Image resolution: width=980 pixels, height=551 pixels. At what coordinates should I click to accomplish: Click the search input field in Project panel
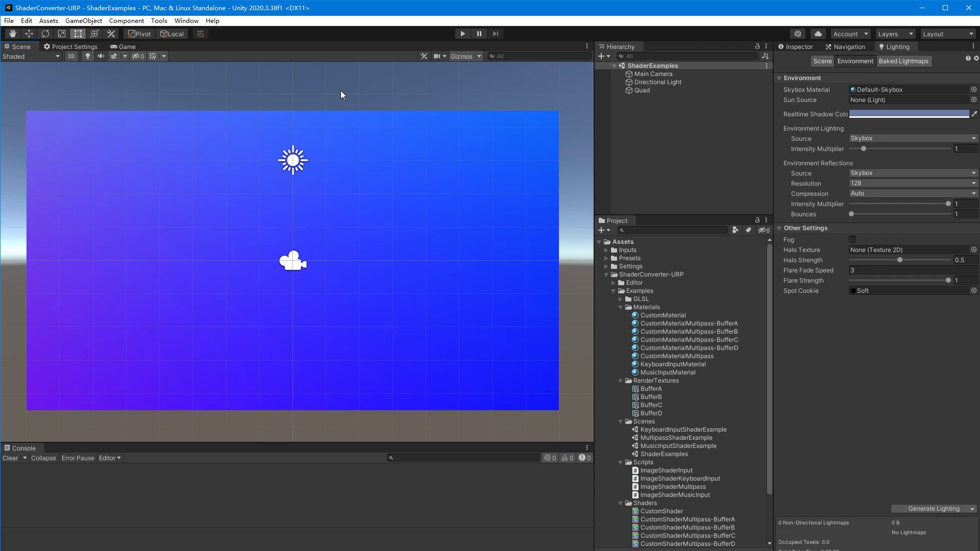(x=673, y=230)
